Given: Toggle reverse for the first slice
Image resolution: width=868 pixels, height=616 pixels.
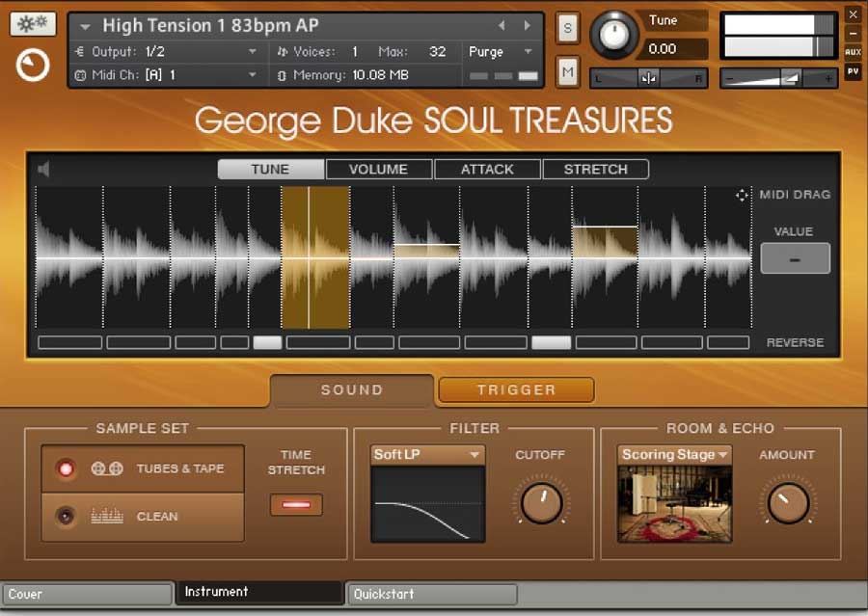Looking at the screenshot, I should pos(69,342).
